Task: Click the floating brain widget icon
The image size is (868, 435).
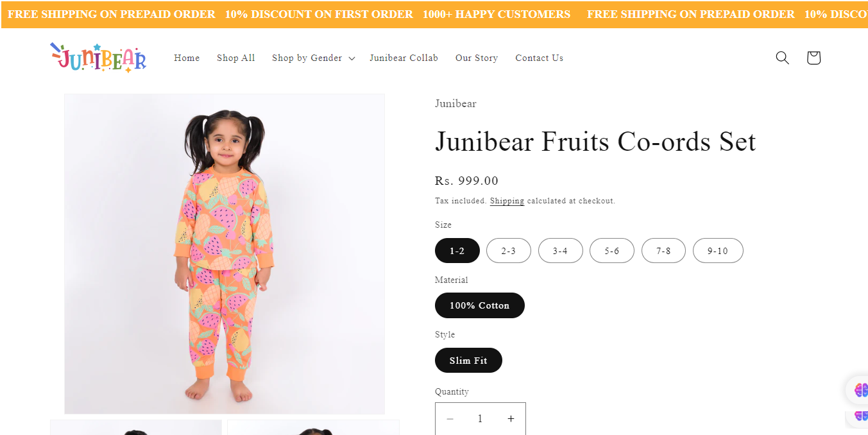Action: pos(860,390)
